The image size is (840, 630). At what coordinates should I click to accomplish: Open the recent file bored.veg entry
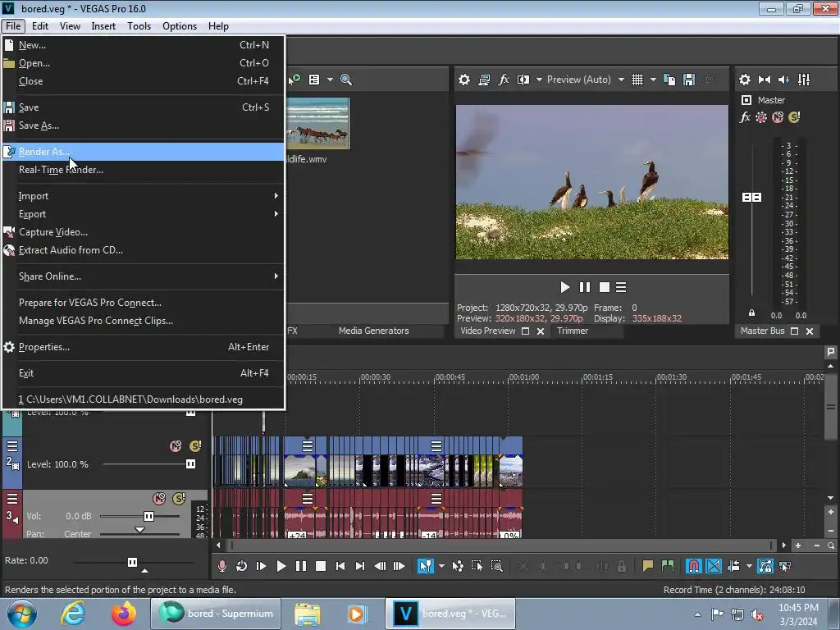(131, 399)
